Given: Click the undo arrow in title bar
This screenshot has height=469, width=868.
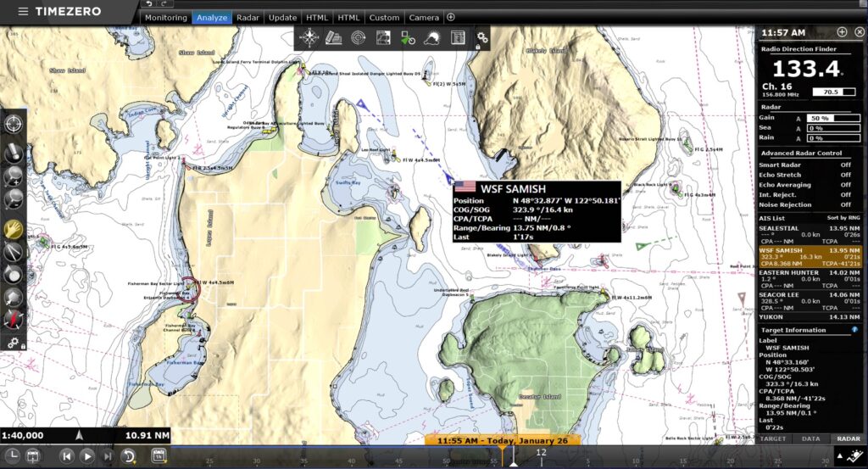Looking at the screenshot, I should click(x=148, y=3).
